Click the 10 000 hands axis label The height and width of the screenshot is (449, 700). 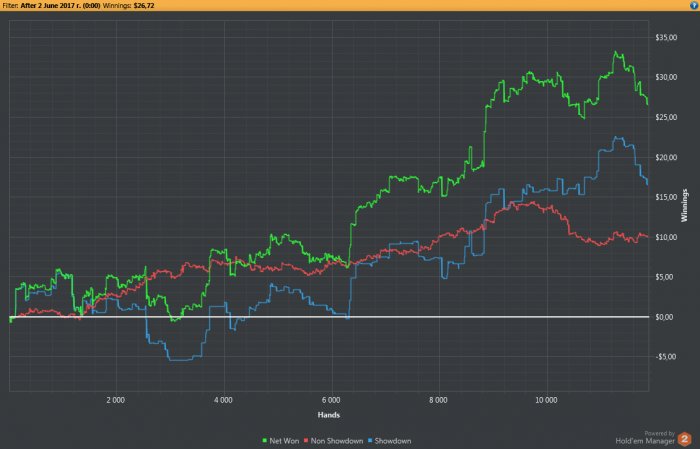(x=546, y=400)
